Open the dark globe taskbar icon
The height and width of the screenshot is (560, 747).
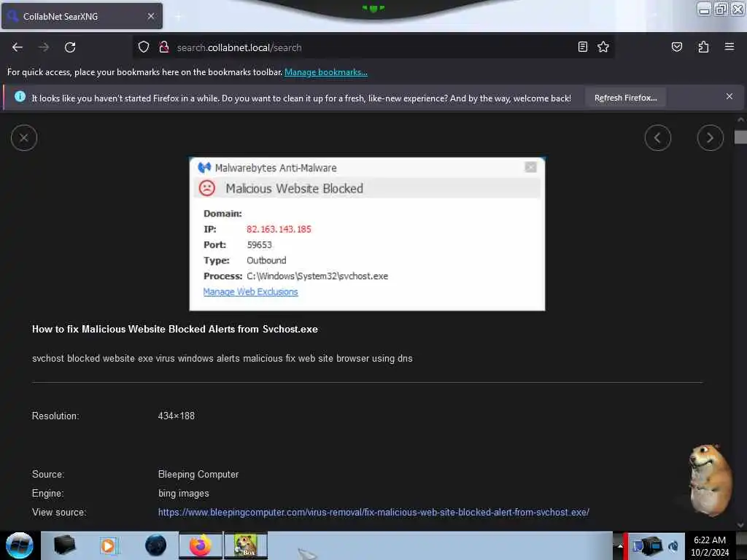coord(156,545)
